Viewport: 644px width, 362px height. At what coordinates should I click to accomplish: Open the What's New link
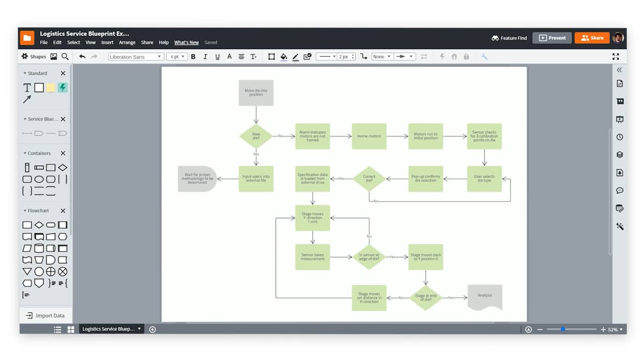(x=186, y=42)
